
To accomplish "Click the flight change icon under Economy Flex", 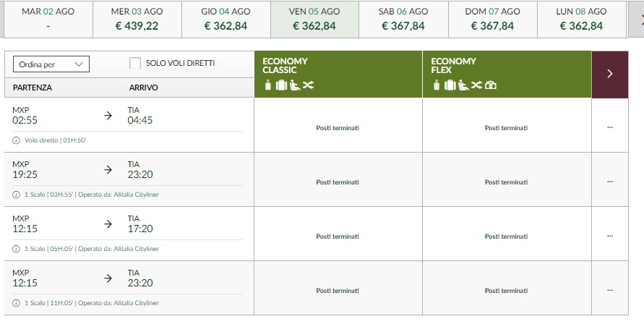I will click(x=476, y=86).
